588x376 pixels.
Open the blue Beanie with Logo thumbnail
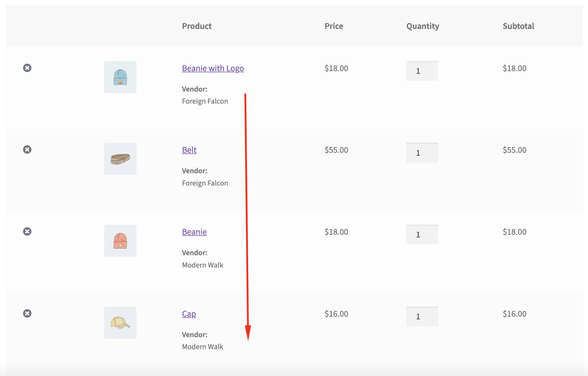point(120,77)
